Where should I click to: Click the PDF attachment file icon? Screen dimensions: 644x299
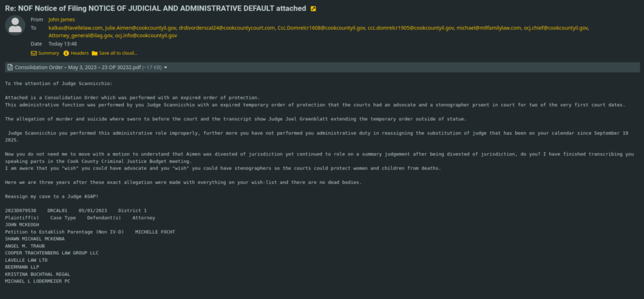[9, 67]
